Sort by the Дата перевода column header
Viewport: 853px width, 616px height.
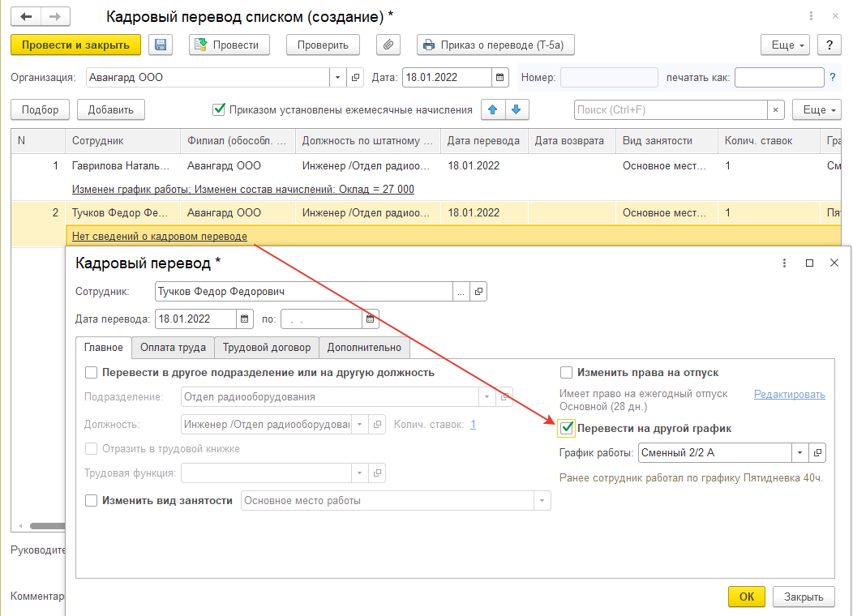pyautogui.click(x=483, y=141)
